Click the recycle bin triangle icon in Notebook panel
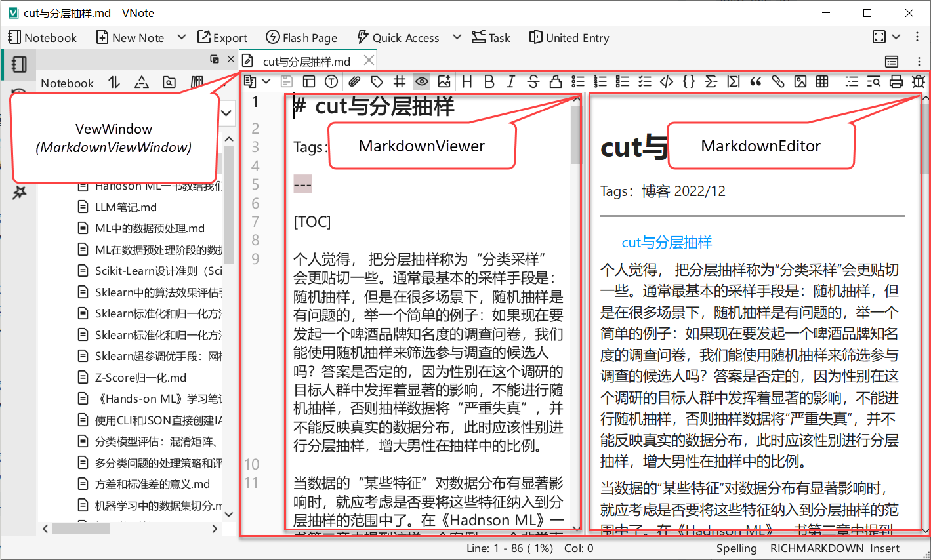This screenshot has width=931, height=560. (141, 82)
